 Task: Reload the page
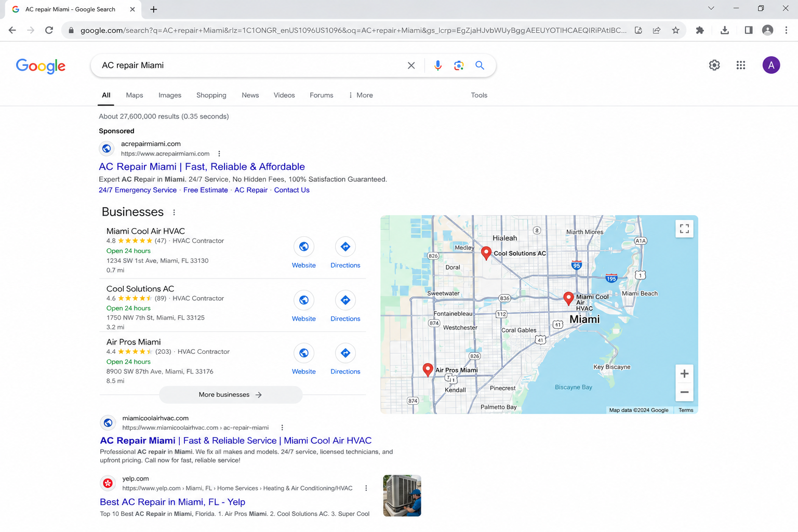pos(49,30)
